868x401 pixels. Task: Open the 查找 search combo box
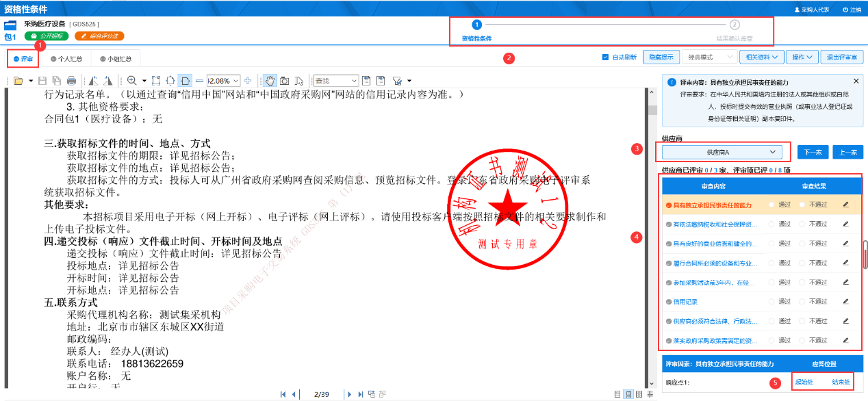point(335,81)
